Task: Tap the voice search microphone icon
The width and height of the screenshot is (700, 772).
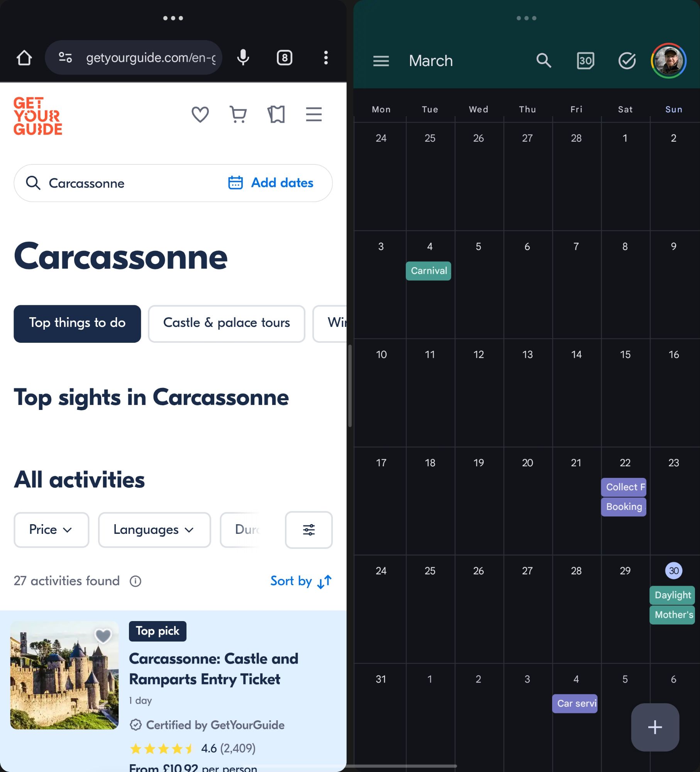Action: click(x=243, y=58)
